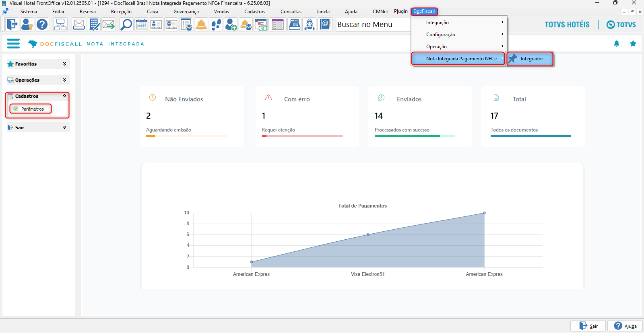
Task: Open the Caixa menu
Action: [153, 12]
